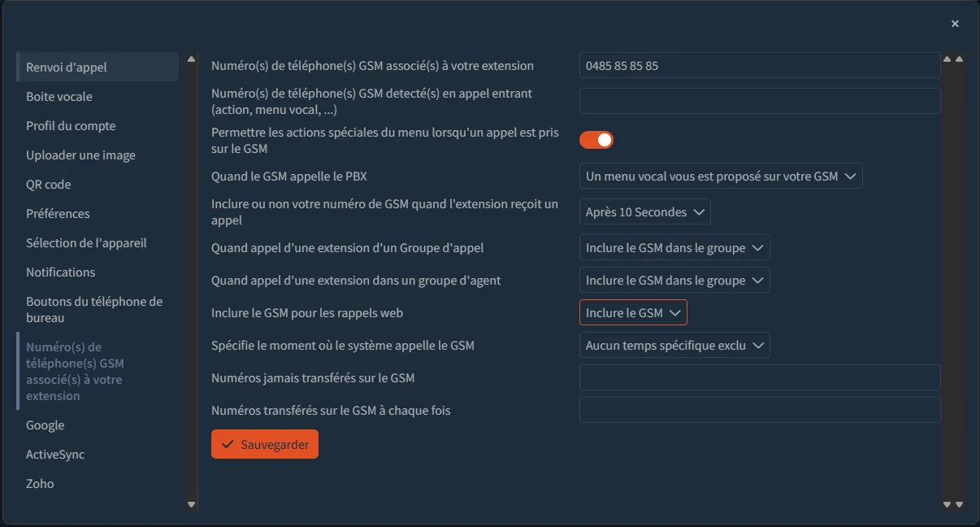Go to Boite vocale settings
980x527 pixels.
point(98,96)
